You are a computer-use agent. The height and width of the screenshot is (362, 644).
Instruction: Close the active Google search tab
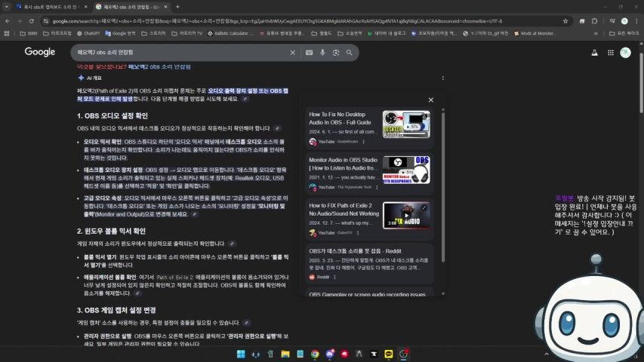point(165,7)
